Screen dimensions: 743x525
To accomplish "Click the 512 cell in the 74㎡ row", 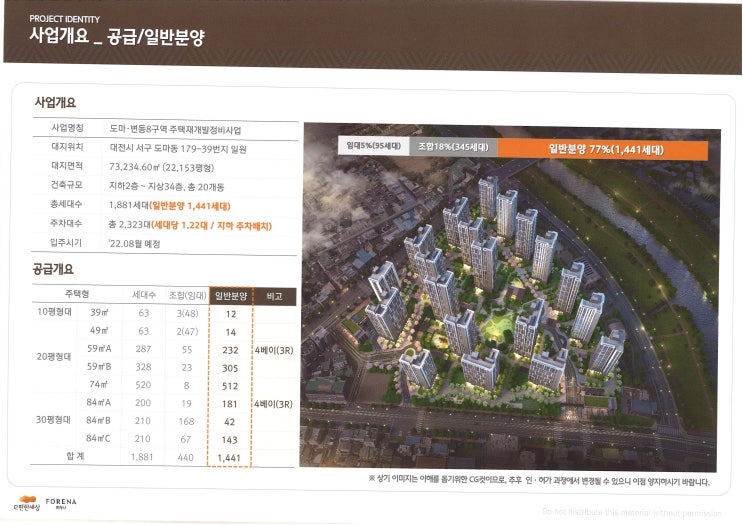I will pyautogui.click(x=230, y=386).
